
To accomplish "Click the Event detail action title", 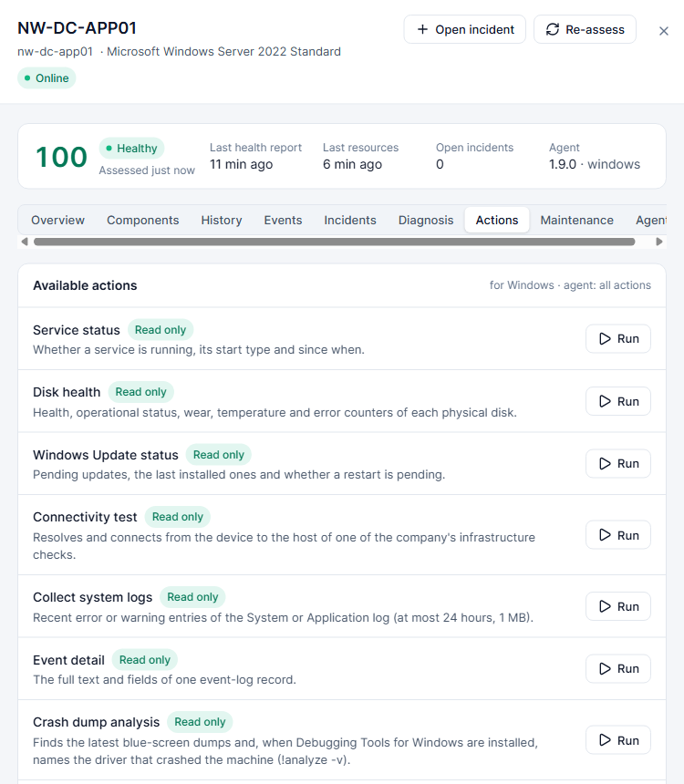I will pyautogui.click(x=68, y=660).
